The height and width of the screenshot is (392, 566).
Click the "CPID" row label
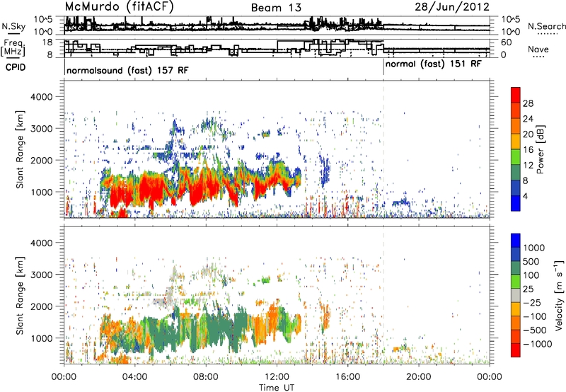16,67
